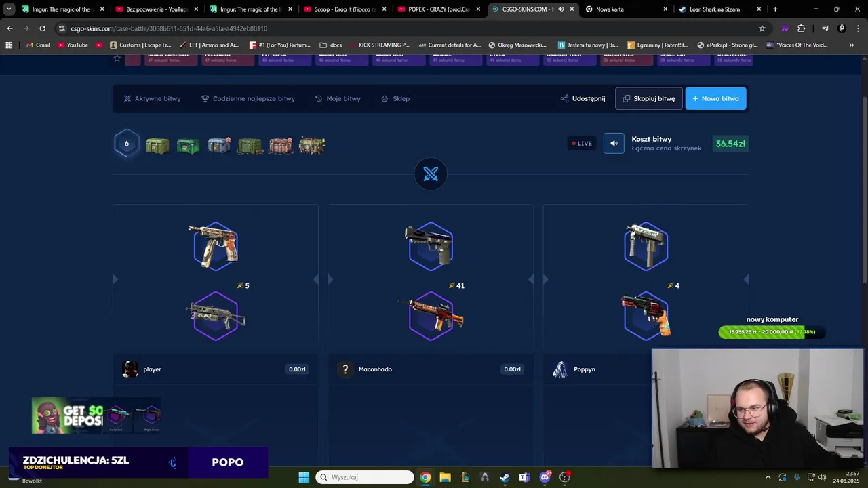Screen dimensions: 868x488
Task: Open the YouTube bookmark
Action: click(73, 45)
